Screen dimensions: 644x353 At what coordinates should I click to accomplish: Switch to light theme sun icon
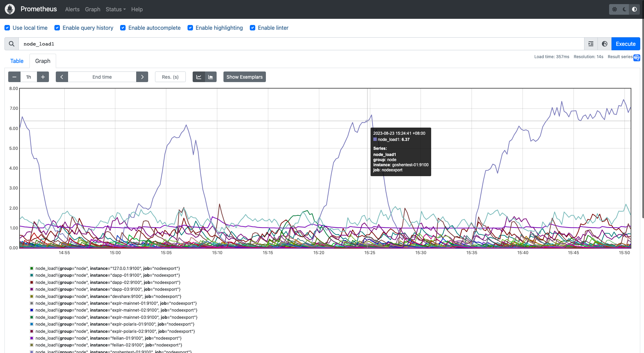pos(615,9)
